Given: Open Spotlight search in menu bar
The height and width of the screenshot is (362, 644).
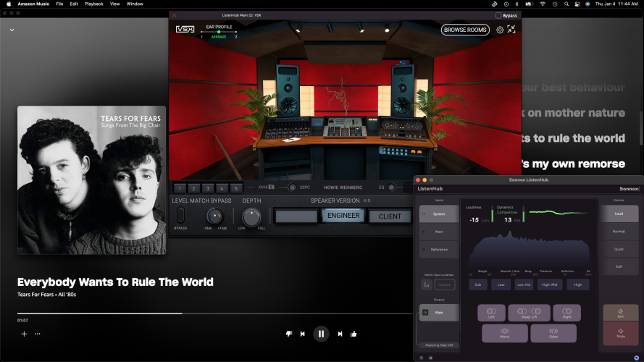Looking at the screenshot, I should (x=566, y=4).
